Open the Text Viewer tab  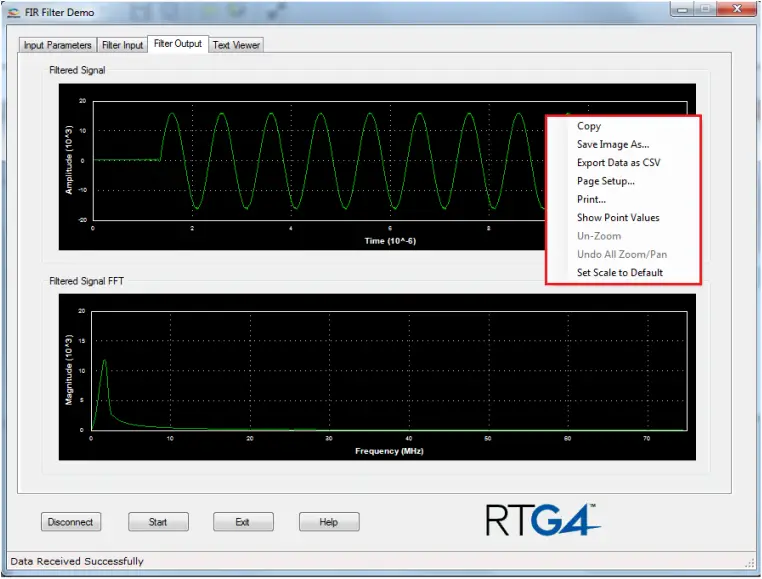coord(236,45)
